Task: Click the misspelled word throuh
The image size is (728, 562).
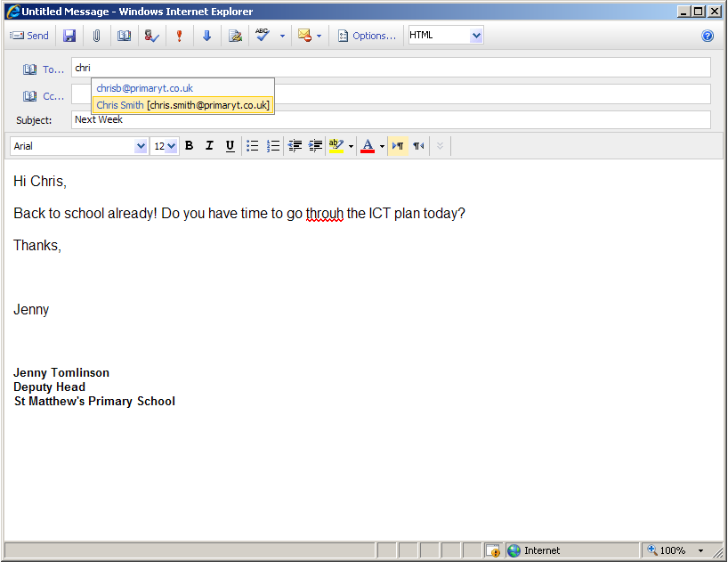Action: [325, 214]
